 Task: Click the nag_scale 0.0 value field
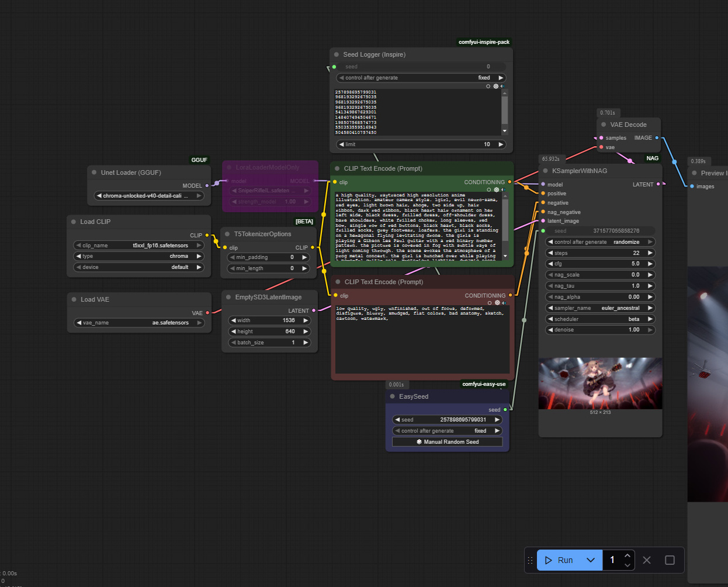600,275
